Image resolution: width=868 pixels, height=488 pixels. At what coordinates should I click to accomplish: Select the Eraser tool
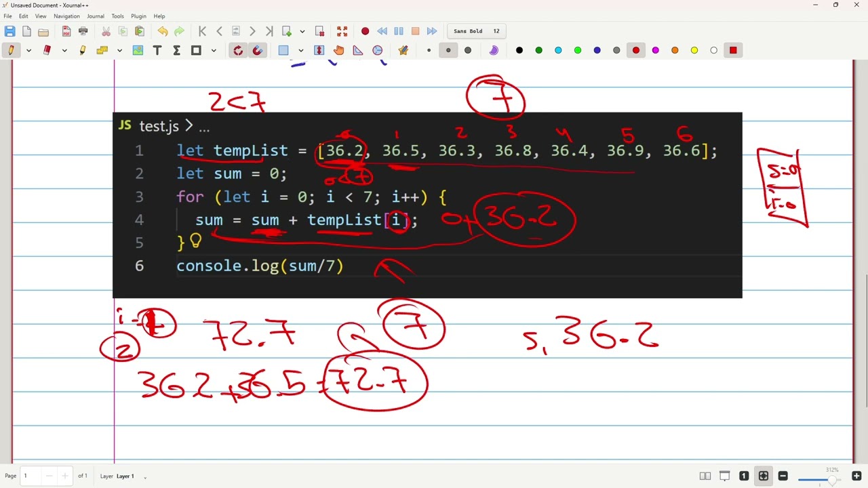(47, 50)
